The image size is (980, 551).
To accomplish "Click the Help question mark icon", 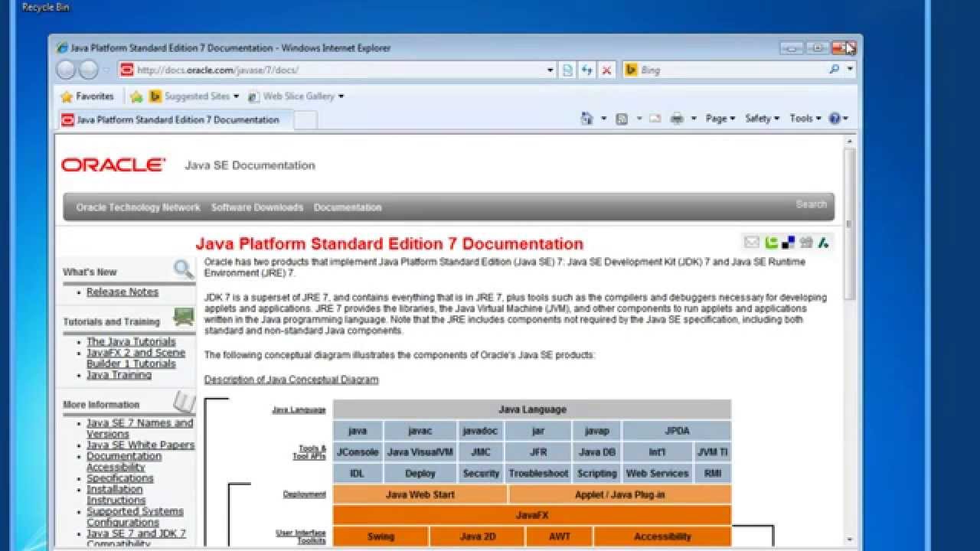I will (x=835, y=119).
